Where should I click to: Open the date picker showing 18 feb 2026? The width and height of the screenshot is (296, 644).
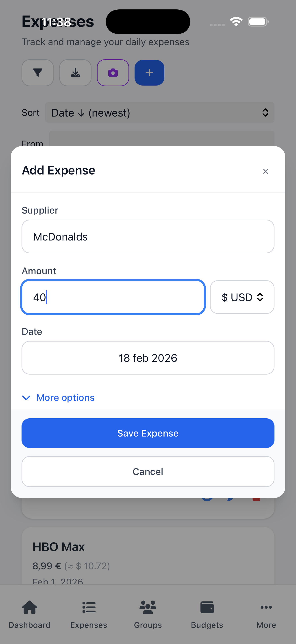[x=148, y=358]
